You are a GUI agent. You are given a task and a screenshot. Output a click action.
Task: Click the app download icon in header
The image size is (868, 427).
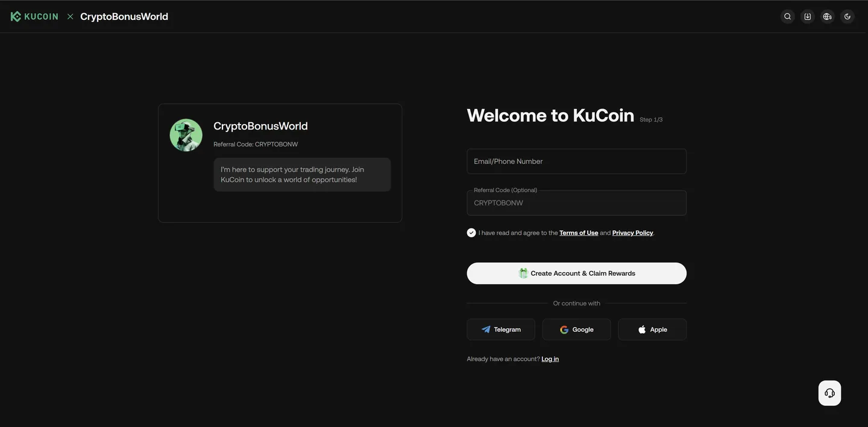[808, 16]
